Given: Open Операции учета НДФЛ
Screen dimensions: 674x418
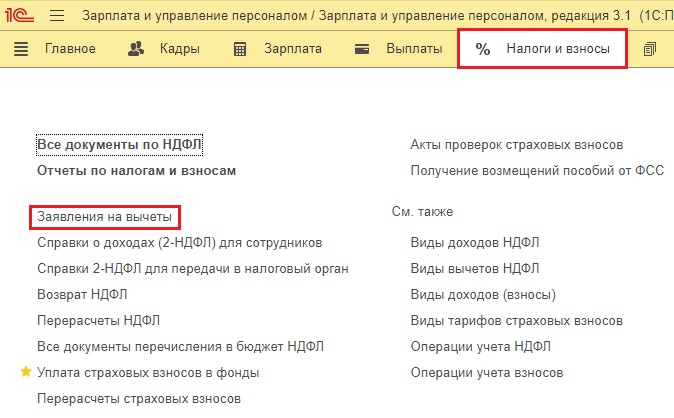Looking at the screenshot, I should coord(481,347).
